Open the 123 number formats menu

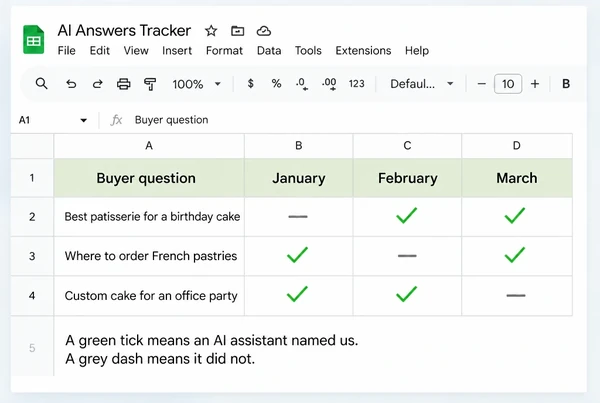tap(357, 84)
